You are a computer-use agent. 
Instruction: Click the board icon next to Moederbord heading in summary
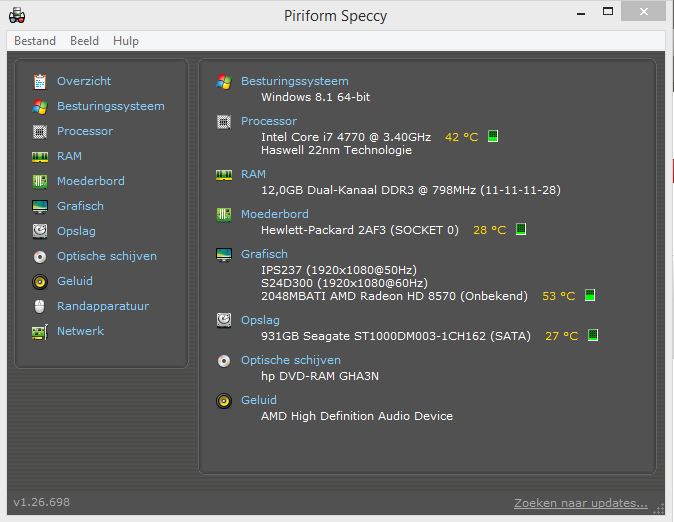click(224, 214)
